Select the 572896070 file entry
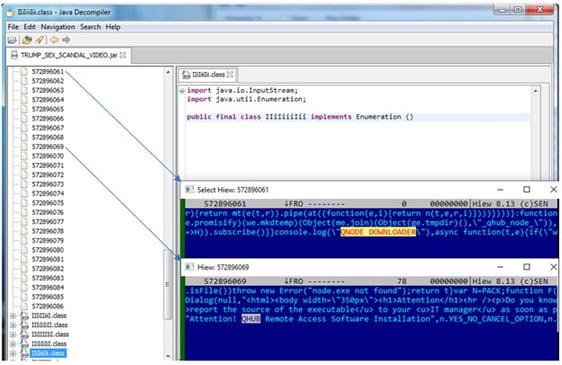 (x=48, y=156)
